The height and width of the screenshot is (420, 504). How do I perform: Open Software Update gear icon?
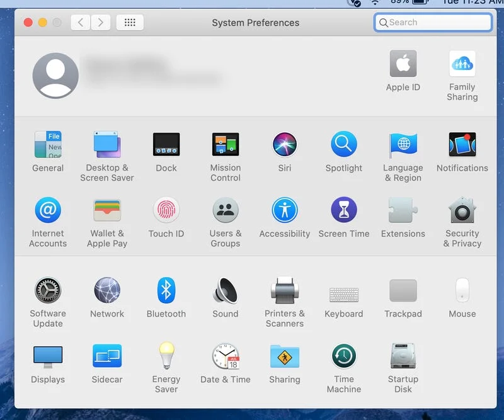click(x=48, y=291)
